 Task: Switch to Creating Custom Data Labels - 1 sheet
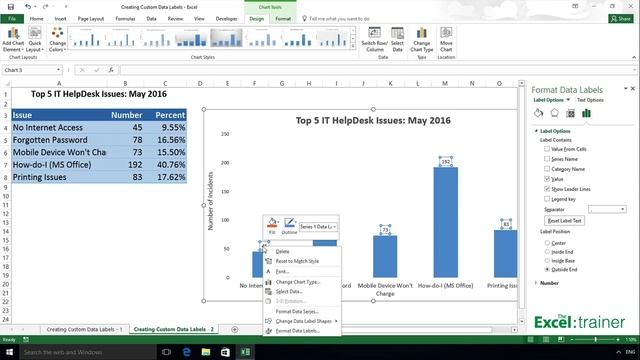tap(84, 329)
